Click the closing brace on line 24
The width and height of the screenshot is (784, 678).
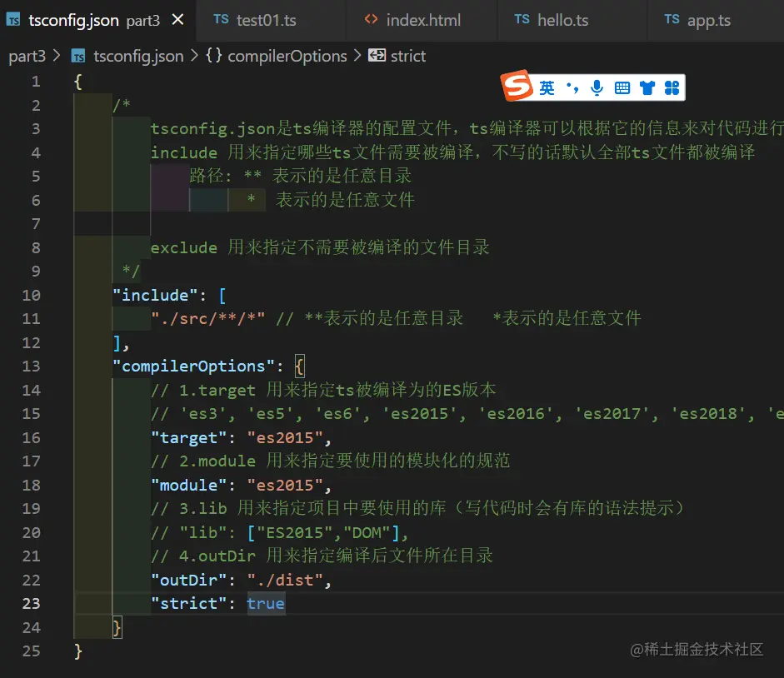pos(117,627)
